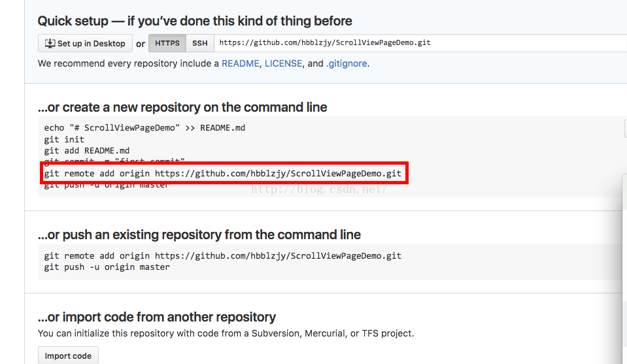627x364 pixels.
Task: Click the Quick setup heading
Action: [x=195, y=21]
